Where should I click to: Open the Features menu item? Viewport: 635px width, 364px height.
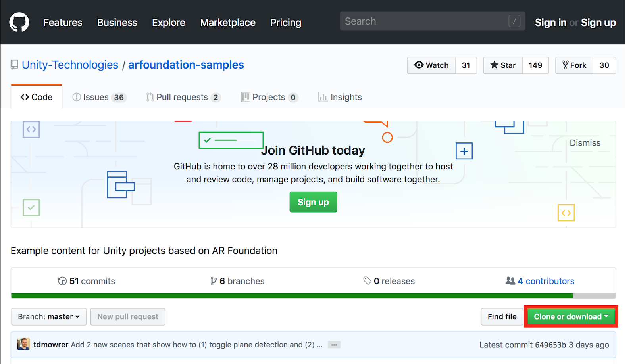63,23
